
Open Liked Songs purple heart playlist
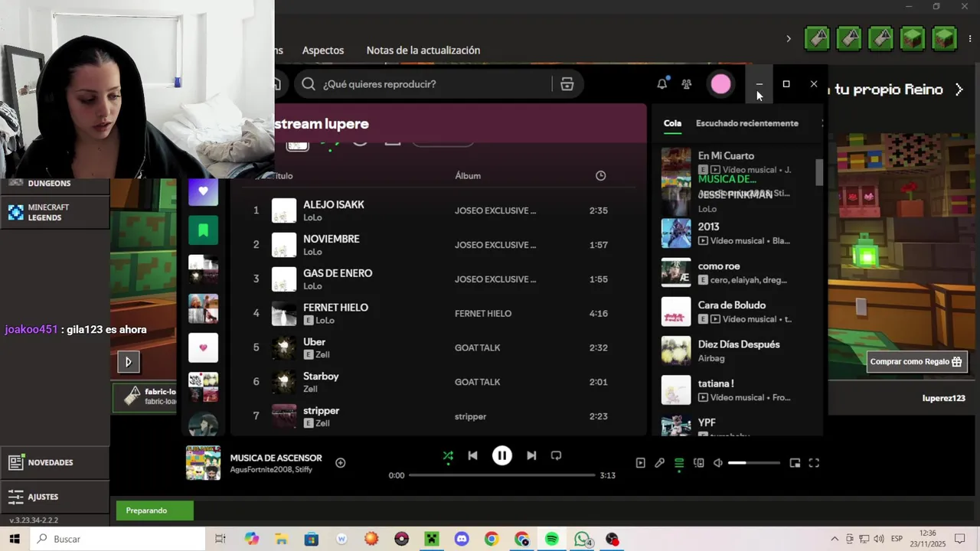[x=203, y=191]
